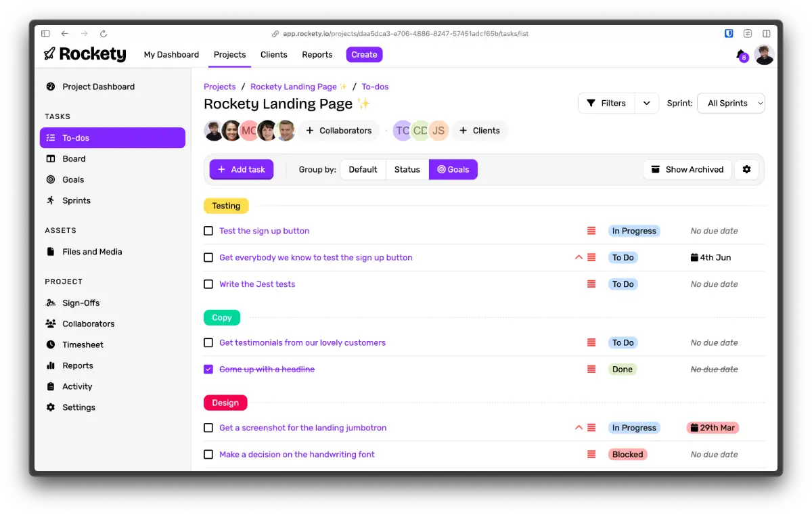
Task: Open My Dashboard in top navigation
Action: tap(171, 55)
